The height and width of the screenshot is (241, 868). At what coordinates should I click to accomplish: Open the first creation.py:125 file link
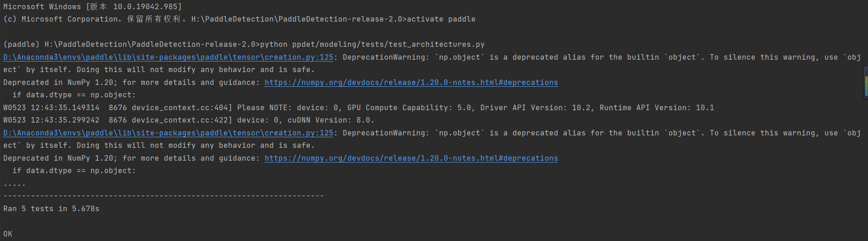click(x=168, y=57)
